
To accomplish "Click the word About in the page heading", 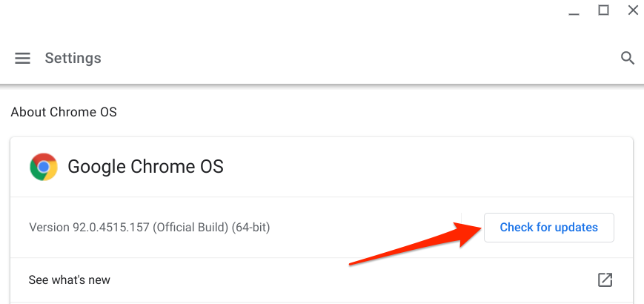I will click(x=28, y=113).
